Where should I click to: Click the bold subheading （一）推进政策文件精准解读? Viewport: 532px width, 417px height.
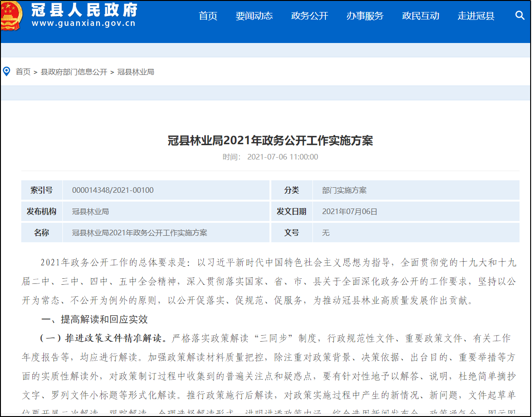pos(104,338)
